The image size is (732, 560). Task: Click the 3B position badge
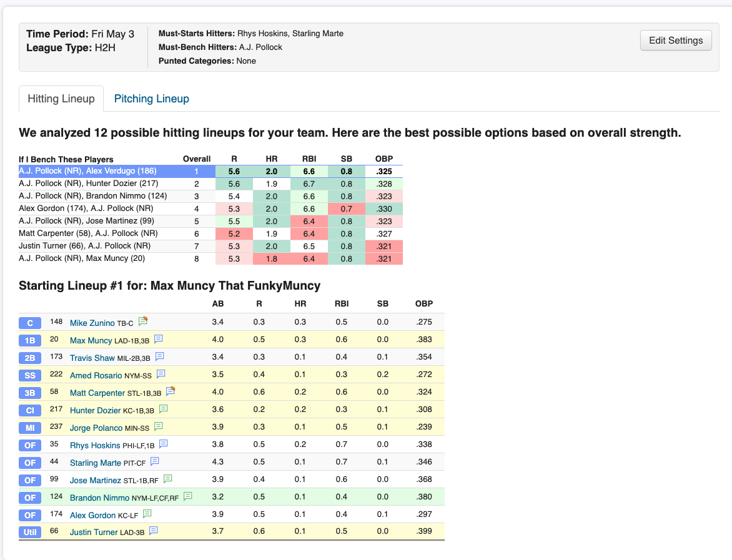pos(30,393)
